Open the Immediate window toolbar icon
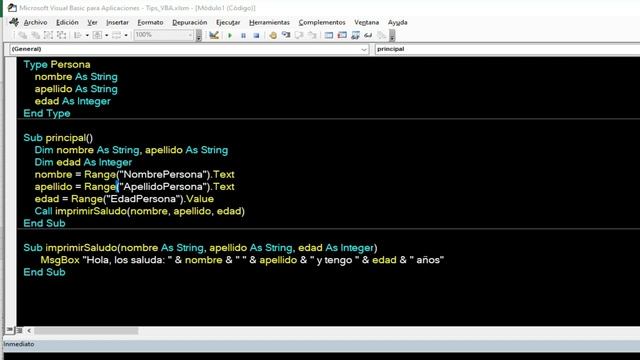The image size is (640, 360). tap(342, 36)
